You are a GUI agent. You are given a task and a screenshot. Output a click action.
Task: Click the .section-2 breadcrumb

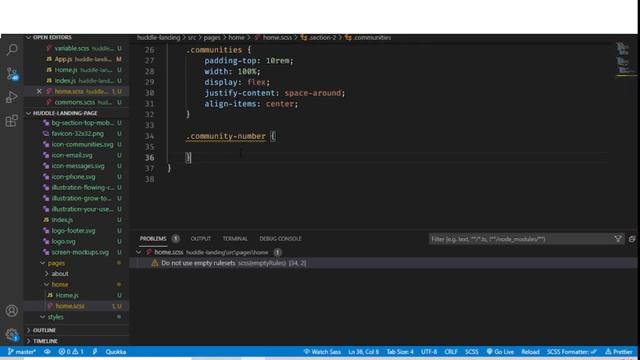coord(322,38)
